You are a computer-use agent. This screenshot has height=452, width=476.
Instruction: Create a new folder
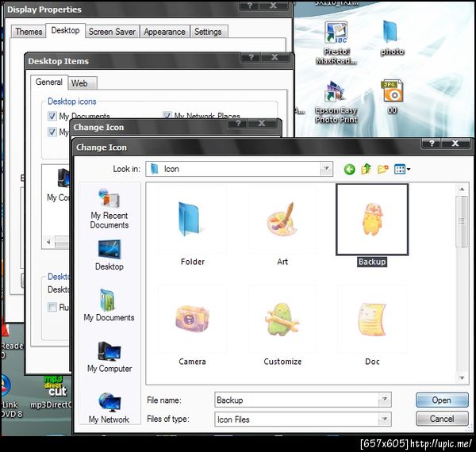(383, 169)
